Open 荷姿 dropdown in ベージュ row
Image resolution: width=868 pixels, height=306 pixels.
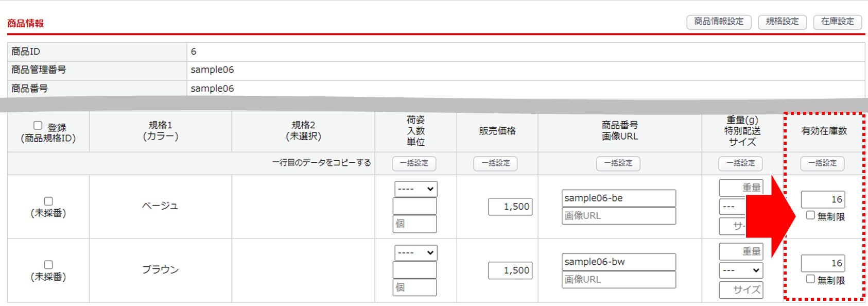pos(415,189)
